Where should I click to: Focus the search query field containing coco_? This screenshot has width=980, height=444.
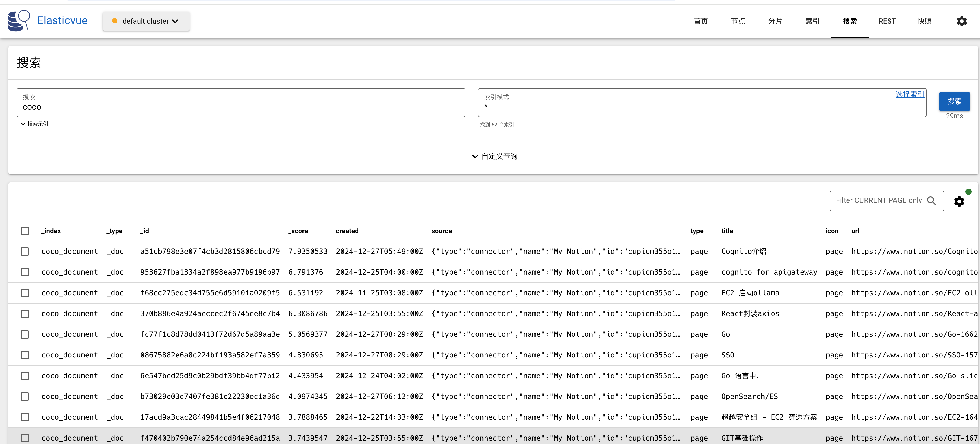tap(241, 103)
